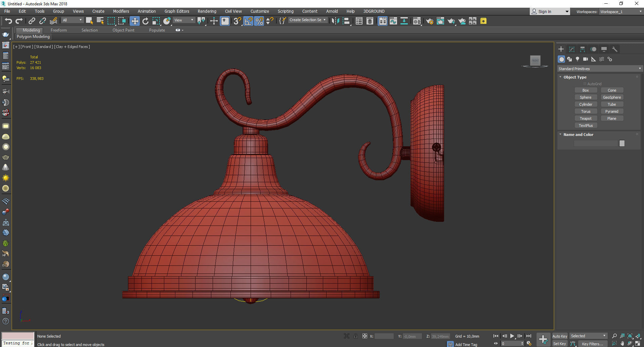Image resolution: width=644 pixels, height=347 pixels.
Task: Open the Workspace_1 workspaces dropdown
Action: (x=621, y=12)
